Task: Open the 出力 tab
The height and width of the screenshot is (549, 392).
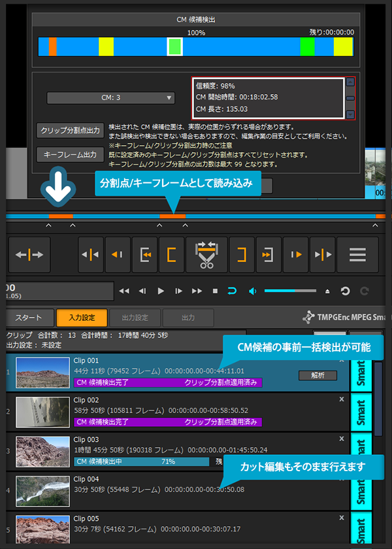Action: pos(188,318)
